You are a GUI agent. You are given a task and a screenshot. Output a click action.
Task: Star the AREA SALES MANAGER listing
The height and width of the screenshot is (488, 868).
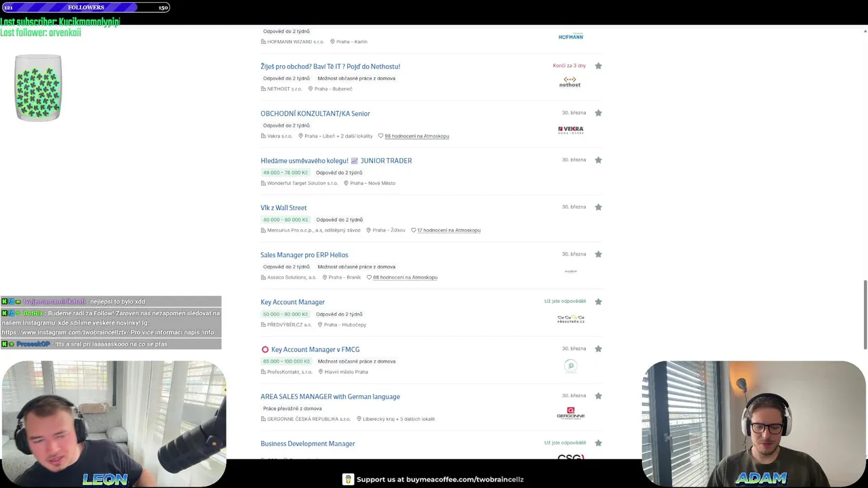(598, 396)
